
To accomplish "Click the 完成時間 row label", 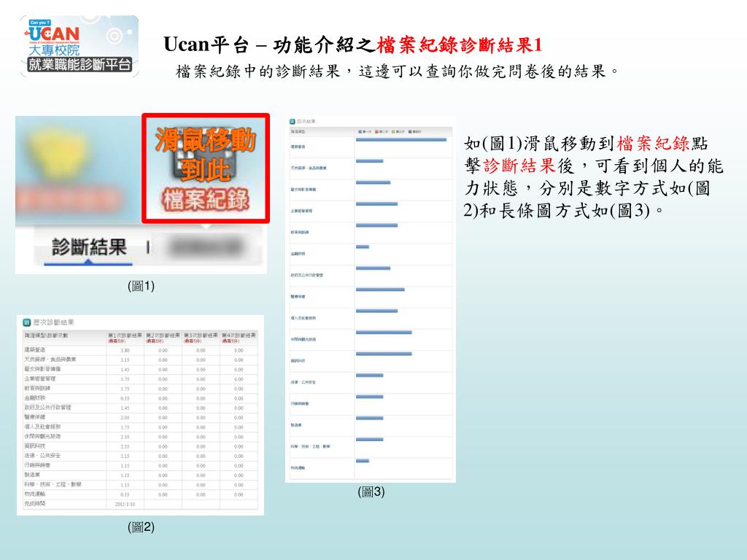I will click(x=35, y=503).
